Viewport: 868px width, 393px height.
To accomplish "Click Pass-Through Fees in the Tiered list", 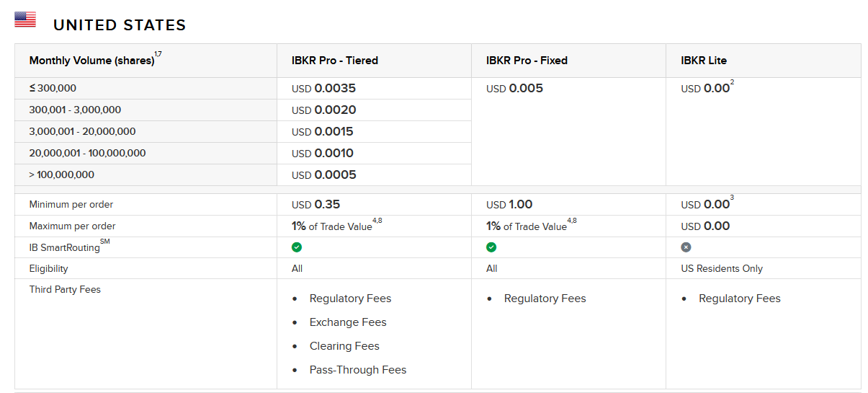I will point(358,370).
